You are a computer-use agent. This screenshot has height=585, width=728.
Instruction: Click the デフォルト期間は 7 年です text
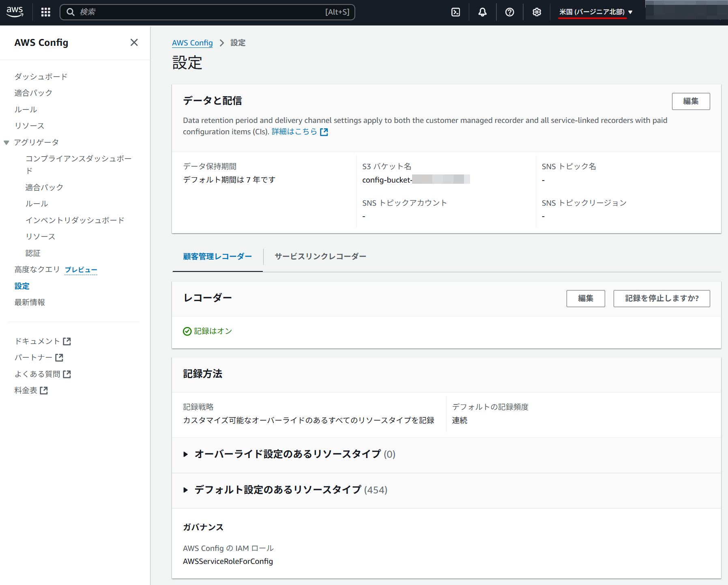click(x=229, y=180)
